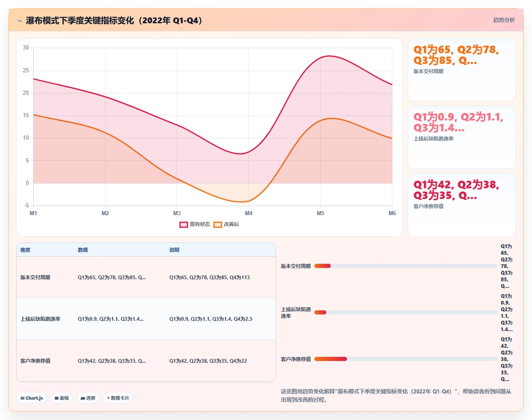Select the 数据卡片 tag
The width and height of the screenshot is (532, 420).
click(118, 398)
